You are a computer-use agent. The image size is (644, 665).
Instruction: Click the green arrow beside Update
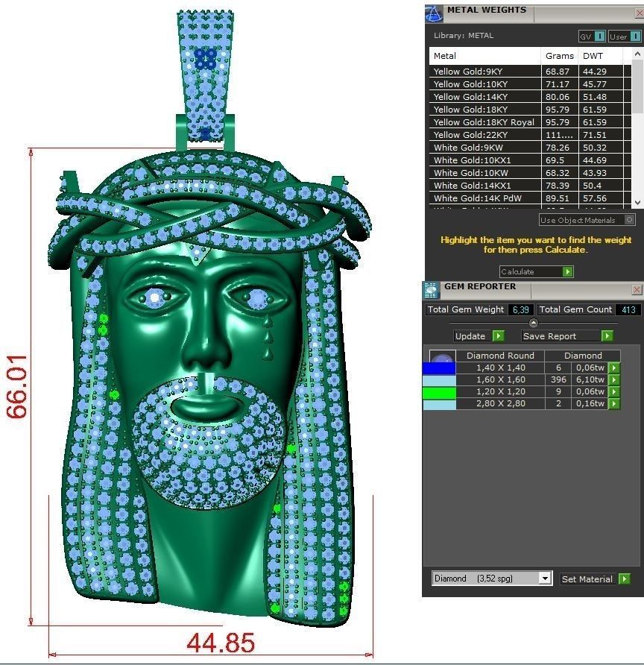pos(498,336)
